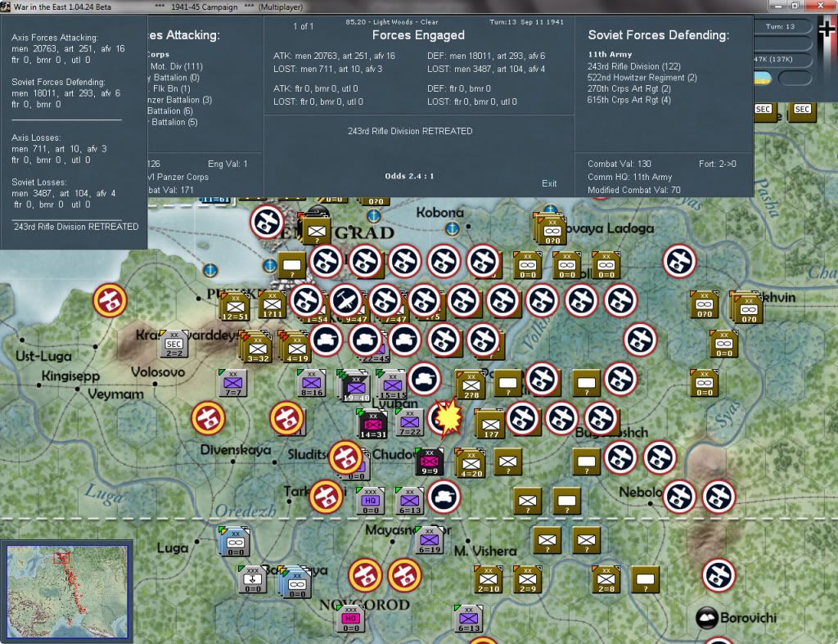
Task: Select the Axis infantry counter 7=7
Action: 232,383
